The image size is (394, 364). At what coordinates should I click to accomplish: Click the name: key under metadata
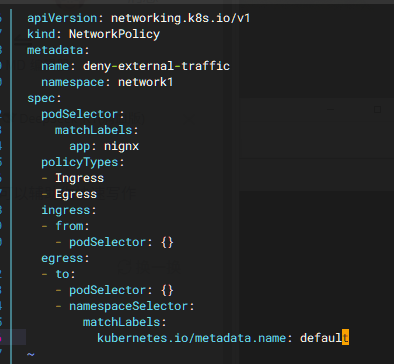click(58, 66)
